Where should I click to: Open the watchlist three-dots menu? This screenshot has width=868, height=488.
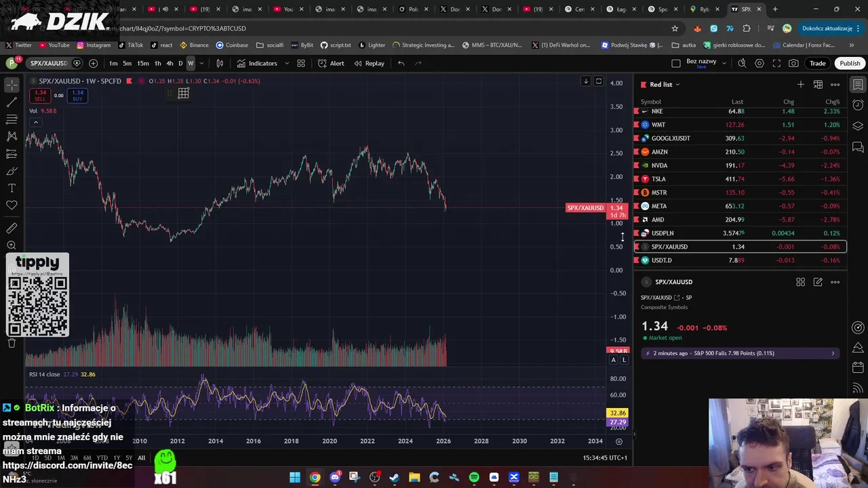(835, 84)
